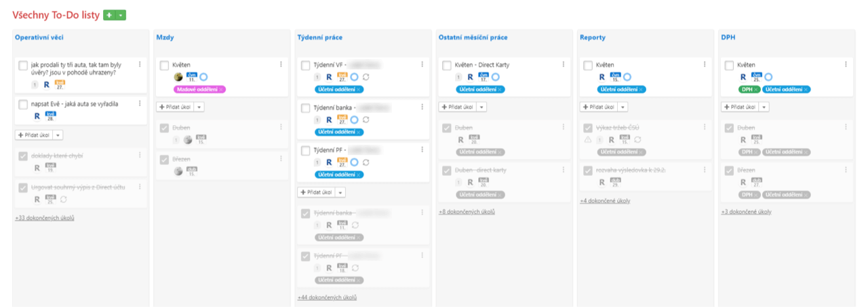Screen dimensions: 868x307
Task: Open the kebab menu of Týdenní banka task
Action: [422, 107]
